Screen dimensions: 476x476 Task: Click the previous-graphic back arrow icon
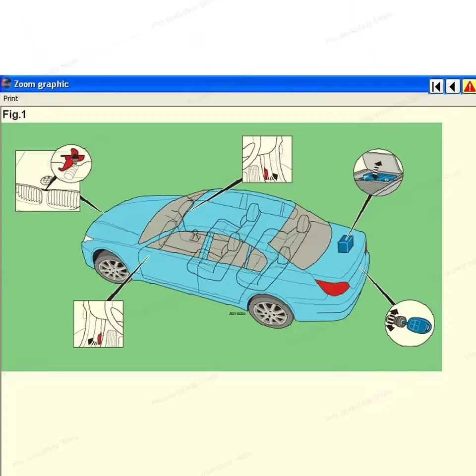pyautogui.click(x=453, y=87)
